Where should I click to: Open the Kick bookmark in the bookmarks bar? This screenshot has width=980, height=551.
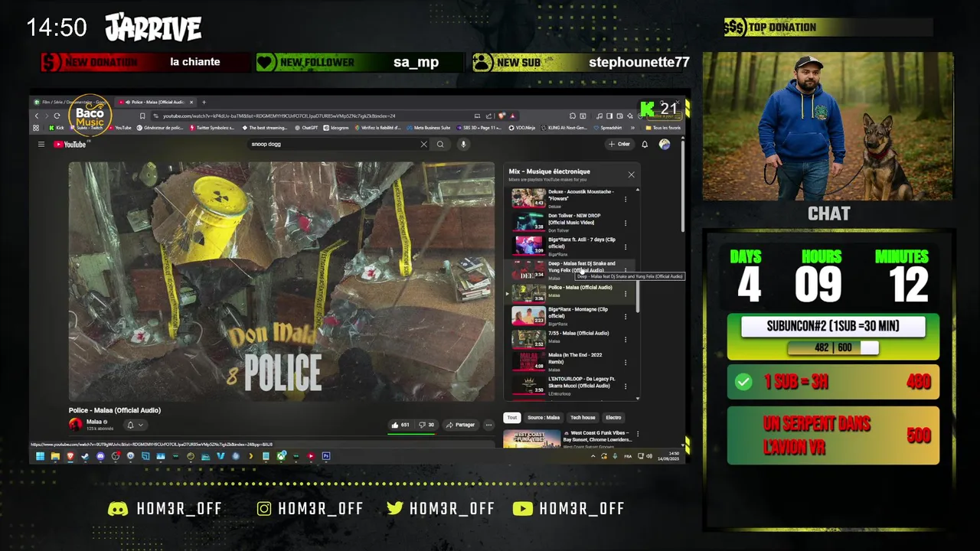(x=56, y=128)
